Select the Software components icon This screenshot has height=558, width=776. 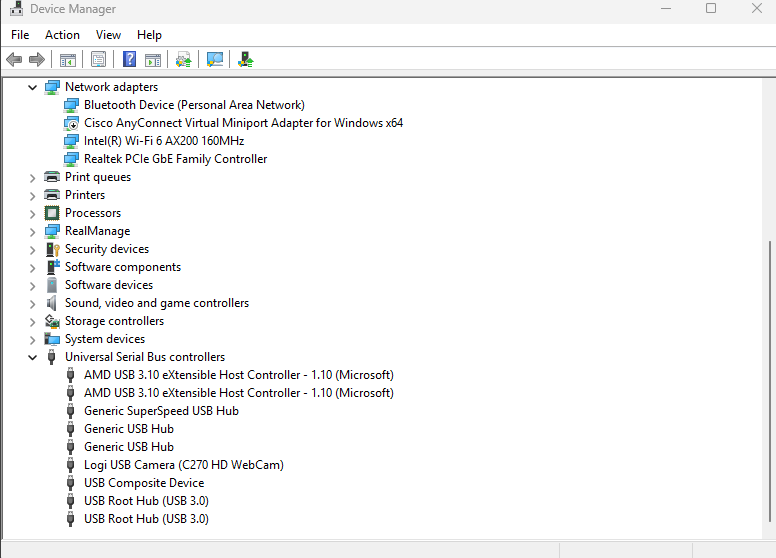52,267
